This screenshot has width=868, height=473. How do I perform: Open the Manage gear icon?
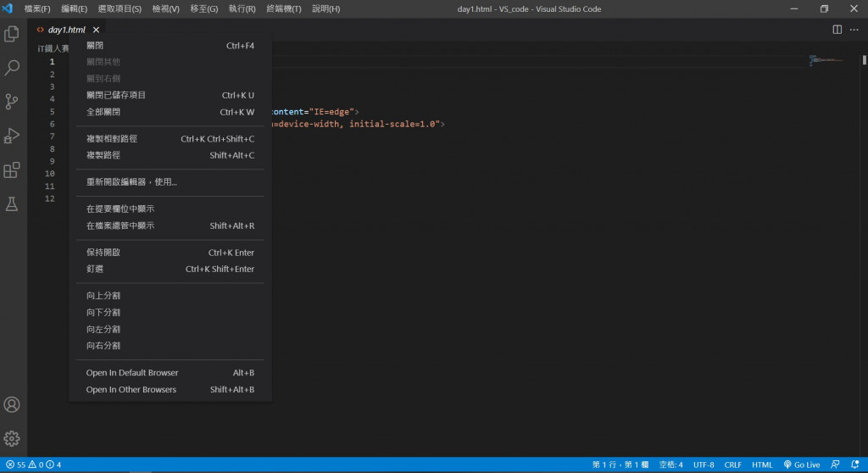point(12,438)
